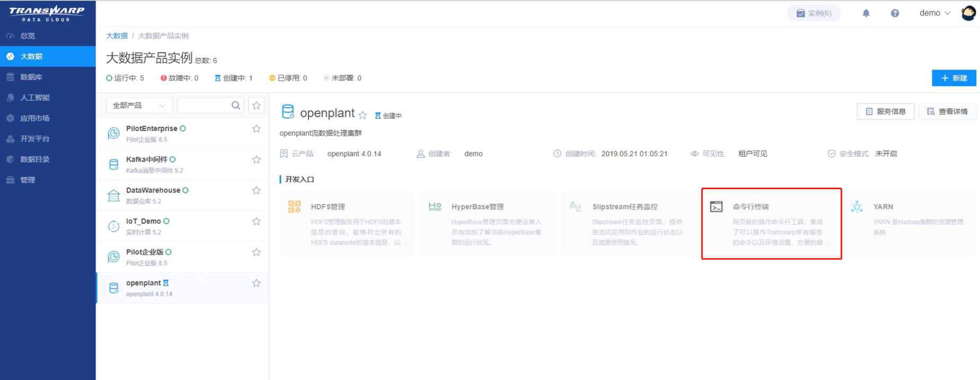This screenshot has width=980, height=380.
Task: Open the help question mark icon
Action: (895, 13)
